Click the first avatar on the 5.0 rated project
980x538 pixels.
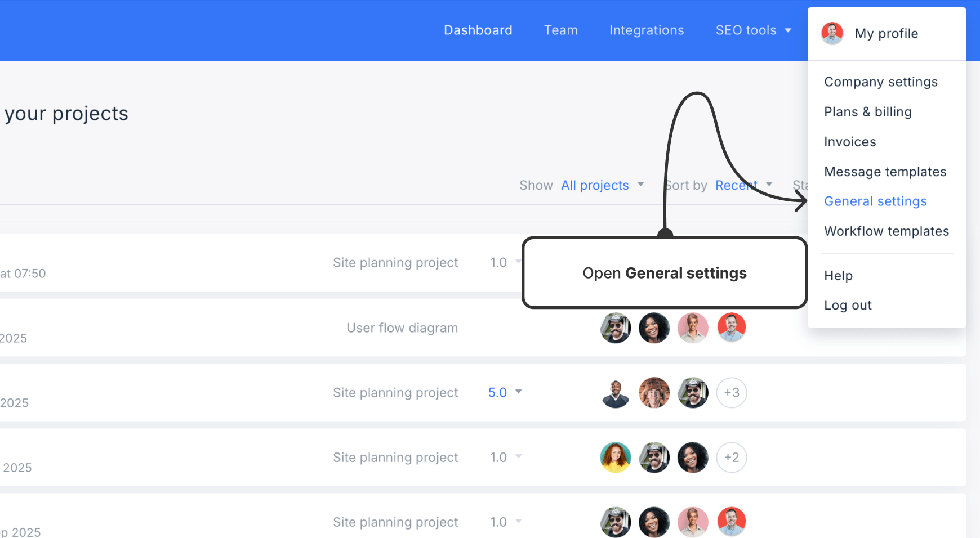[616, 393]
